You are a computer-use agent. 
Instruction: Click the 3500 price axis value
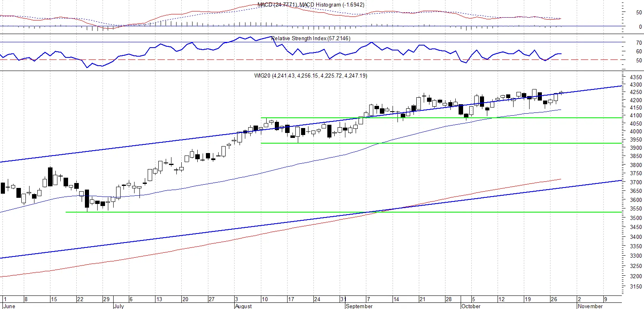pos(635,218)
